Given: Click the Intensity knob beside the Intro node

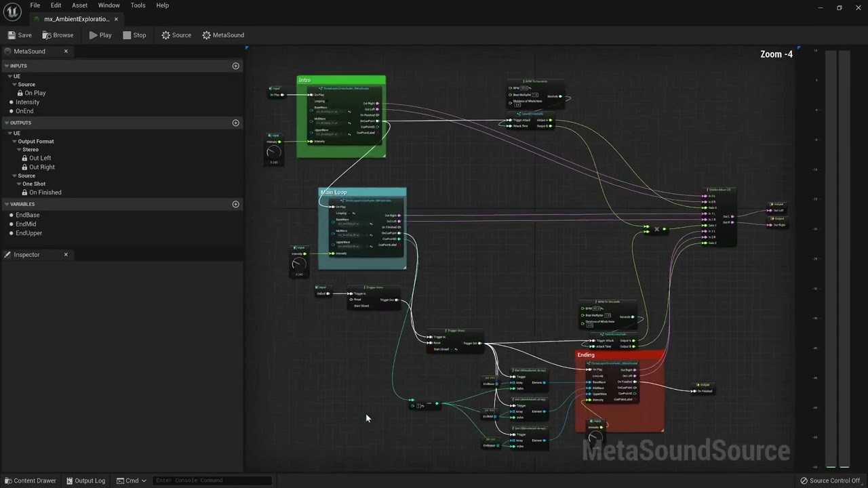Looking at the screenshot, I should (273, 152).
